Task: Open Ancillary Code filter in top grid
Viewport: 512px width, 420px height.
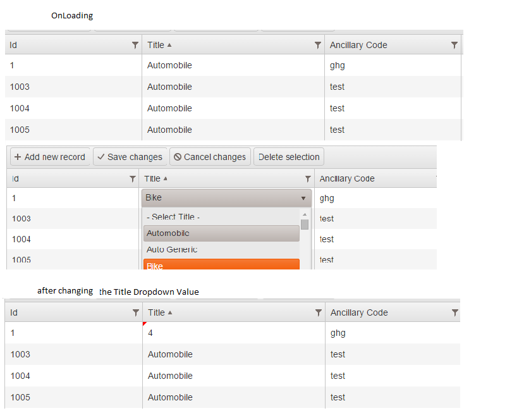Action: pyautogui.click(x=454, y=45)
